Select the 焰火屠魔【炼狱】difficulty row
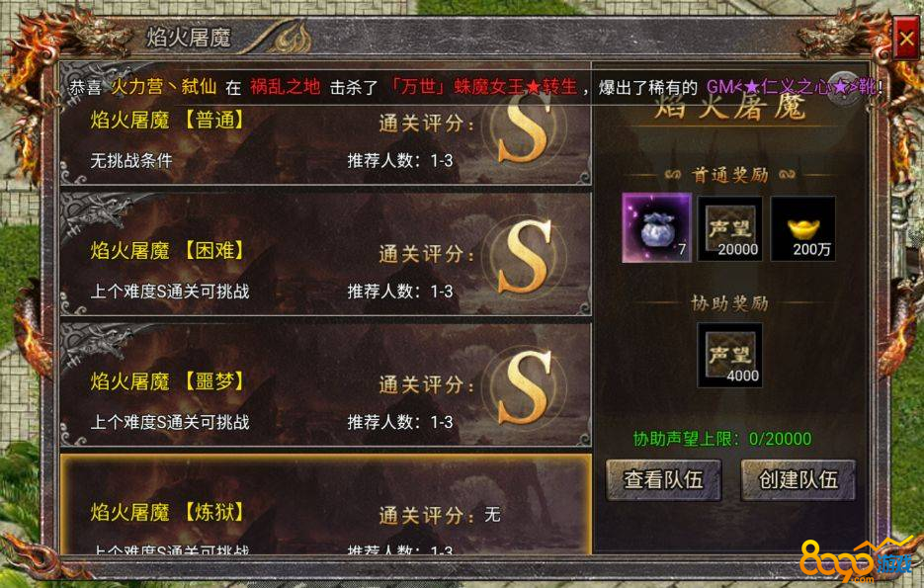Viewport: 924px width, 588px height. pyautogui.click(x=325, y=504)
